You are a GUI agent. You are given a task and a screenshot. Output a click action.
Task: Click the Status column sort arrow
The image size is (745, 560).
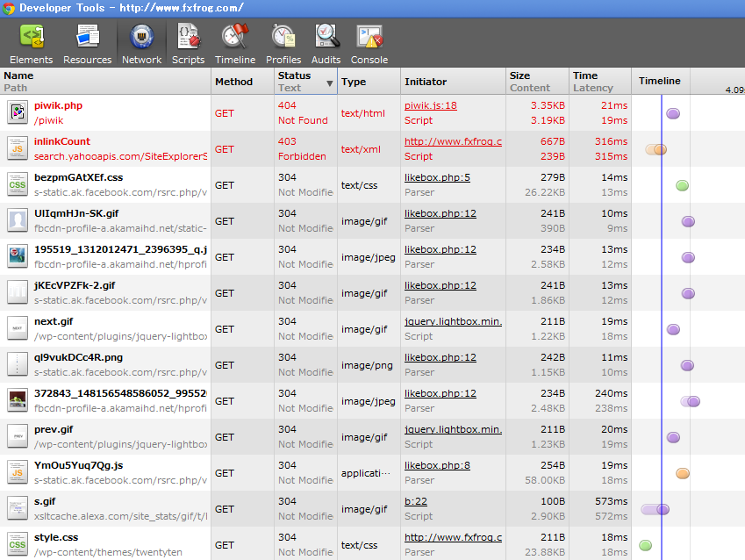pos(330,83)
